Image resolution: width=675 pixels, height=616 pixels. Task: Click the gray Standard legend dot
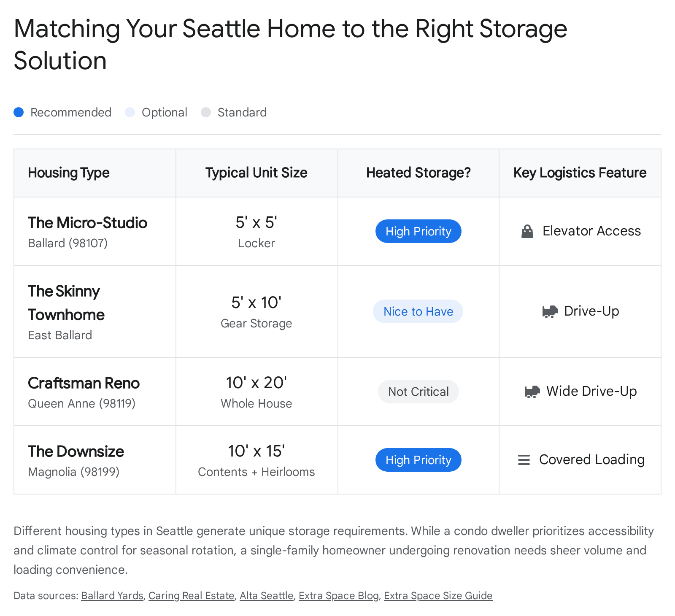pyautogui.click(x=206, y=112)
